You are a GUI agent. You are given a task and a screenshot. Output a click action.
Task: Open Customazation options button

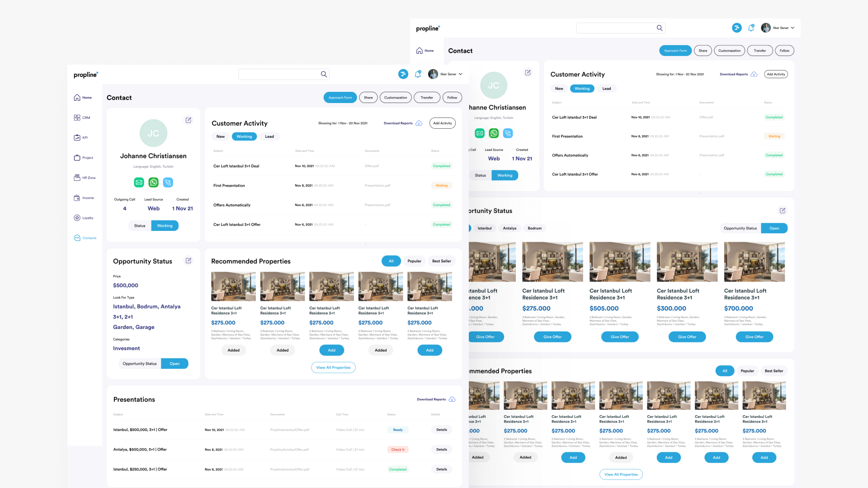[396, 98]
